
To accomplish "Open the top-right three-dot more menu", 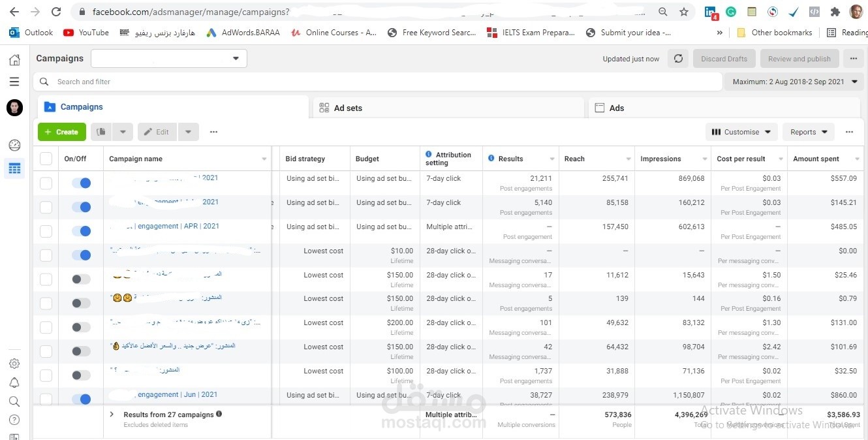I will tap(853, 59).
